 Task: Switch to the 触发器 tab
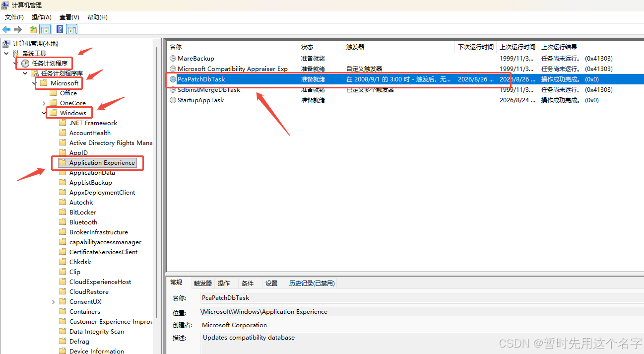pos(203,283)
